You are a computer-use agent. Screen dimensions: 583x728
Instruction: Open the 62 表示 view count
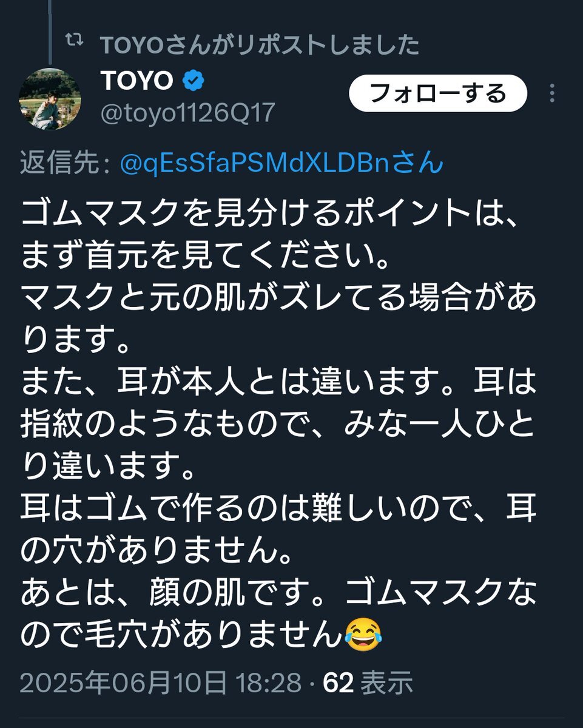click(368, 682)
